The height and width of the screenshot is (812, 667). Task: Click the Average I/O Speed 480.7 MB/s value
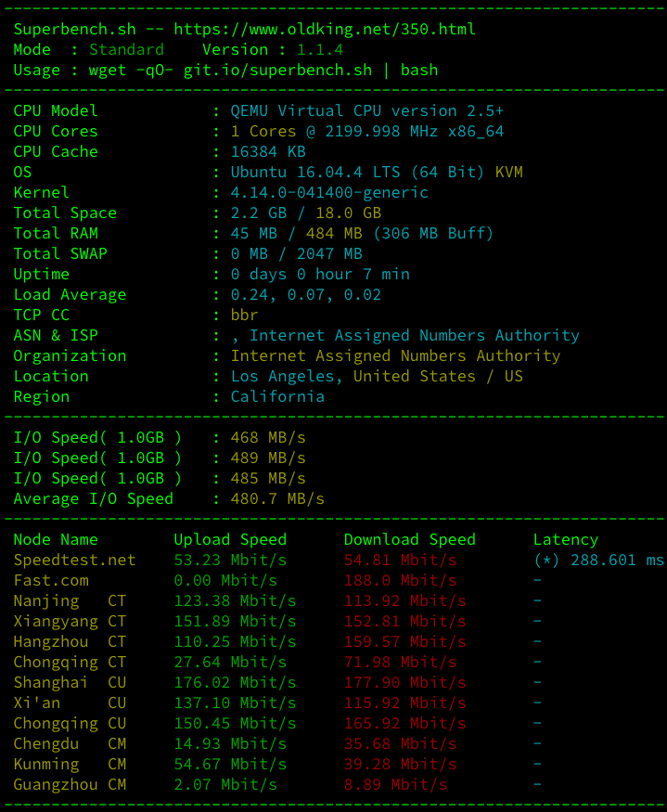click(x=277, y=498)
